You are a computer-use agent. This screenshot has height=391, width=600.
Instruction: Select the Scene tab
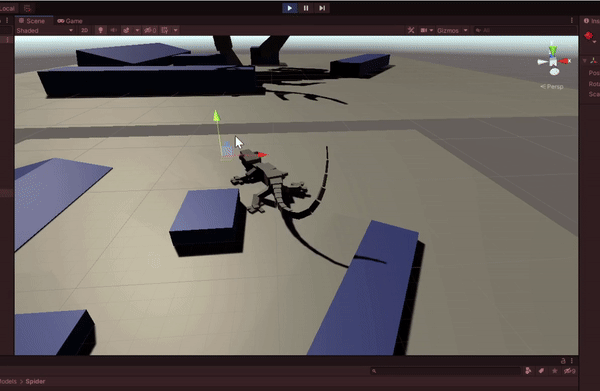click(33, 21)
